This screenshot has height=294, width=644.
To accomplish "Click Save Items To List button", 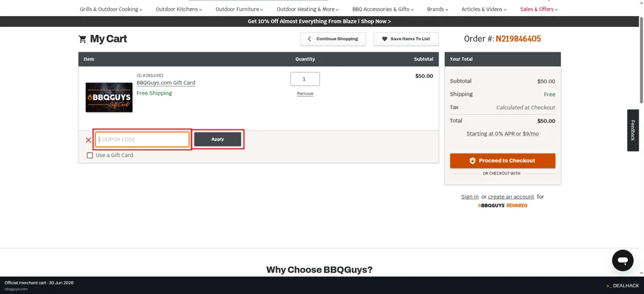I will [407, 39].
